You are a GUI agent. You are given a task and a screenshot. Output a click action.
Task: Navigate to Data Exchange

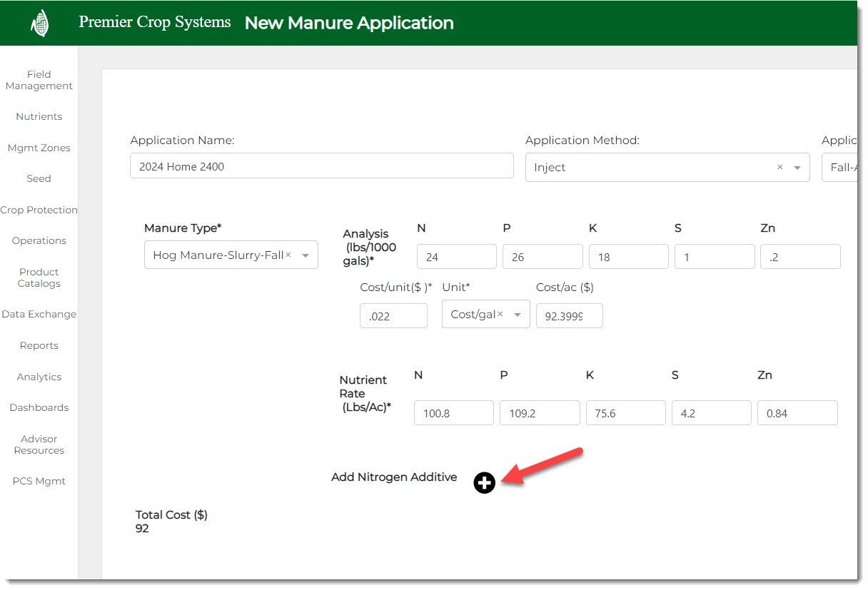coord(39,314)
